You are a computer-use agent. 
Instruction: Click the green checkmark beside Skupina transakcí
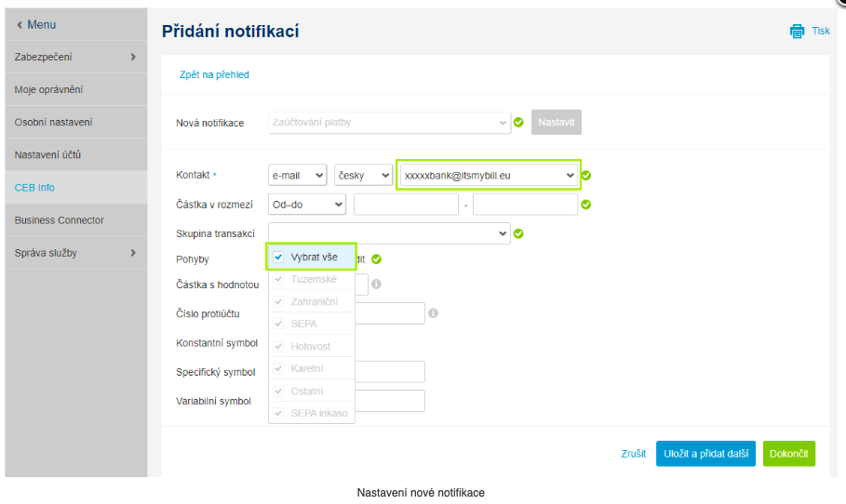tap(518, 233)
